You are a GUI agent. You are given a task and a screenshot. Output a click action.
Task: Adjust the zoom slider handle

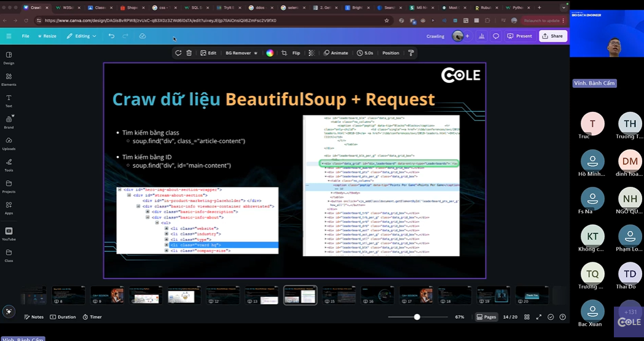click(x=417, y=317)
